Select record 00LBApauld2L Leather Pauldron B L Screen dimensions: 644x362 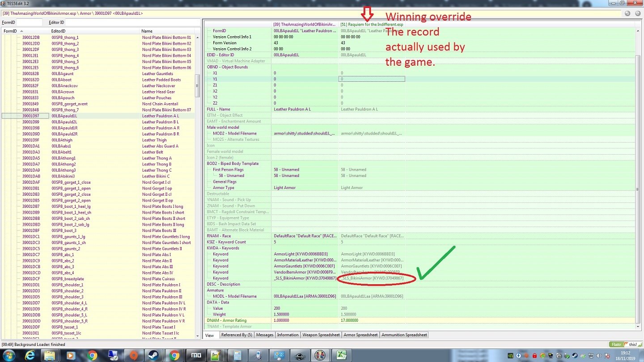[x=97, y=122]
